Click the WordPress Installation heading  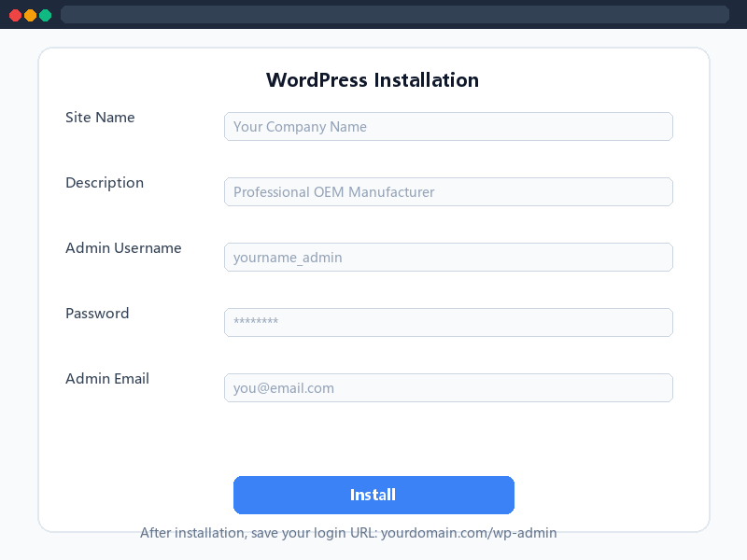pyautogui.click(x=373, y=80)
